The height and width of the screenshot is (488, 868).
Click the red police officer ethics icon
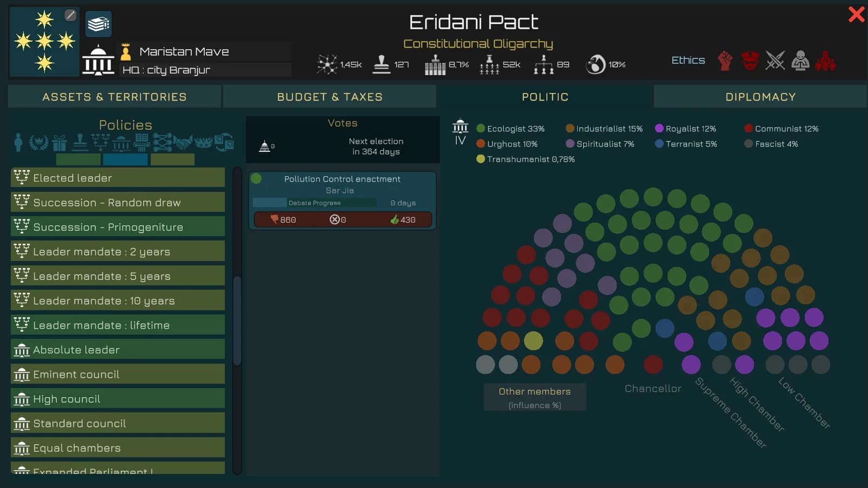point(750,61)
